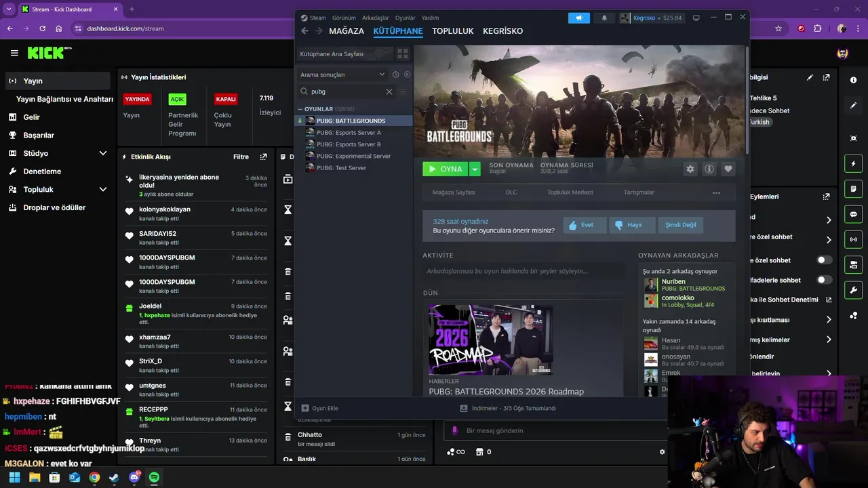Click the pencil edit icon in right rail
Viewport: 868px width, 488px height.
point(853,106)
